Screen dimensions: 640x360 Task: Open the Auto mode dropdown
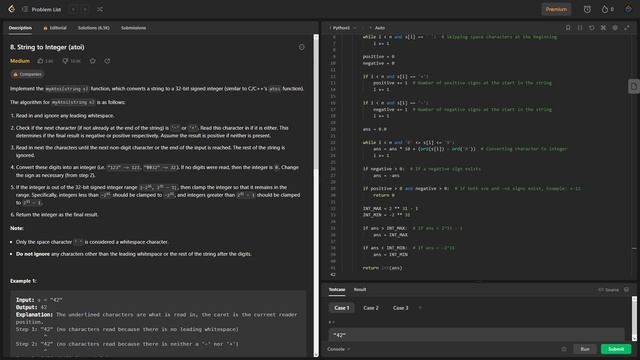click(x=378, y=28)
